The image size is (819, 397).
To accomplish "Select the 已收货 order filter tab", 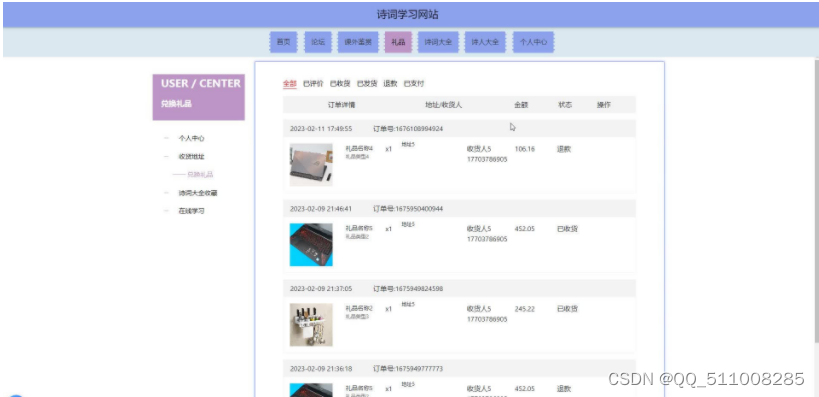I will click(340, 84).
